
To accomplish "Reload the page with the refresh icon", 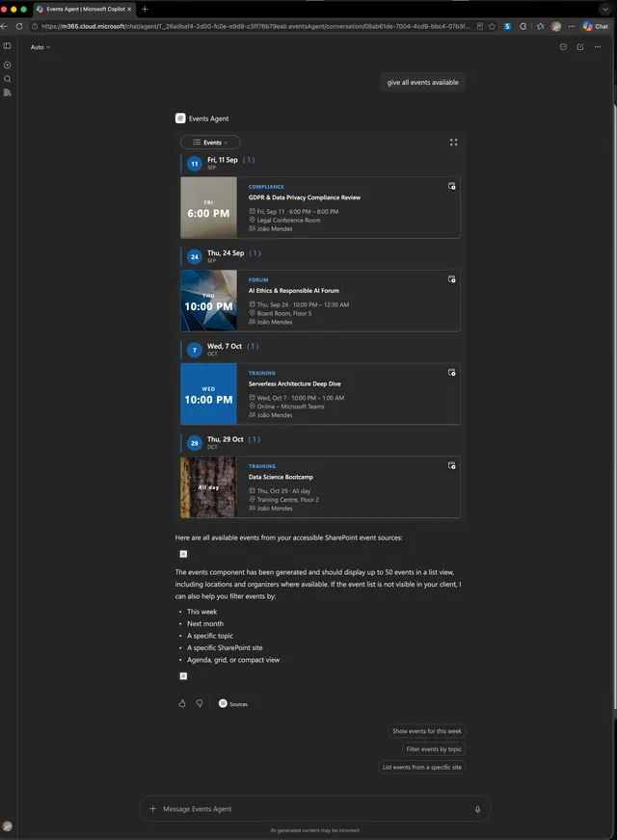I will pos(19,26).
